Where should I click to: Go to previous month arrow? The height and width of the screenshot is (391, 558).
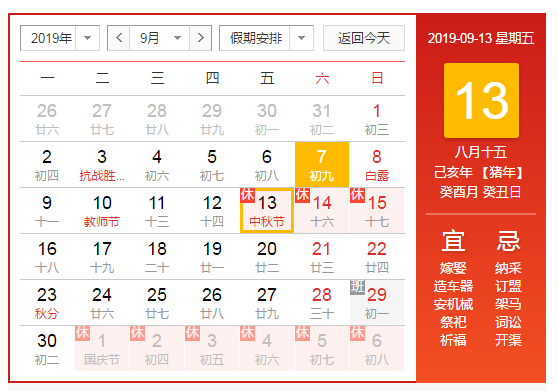click(x=119, y=38)
